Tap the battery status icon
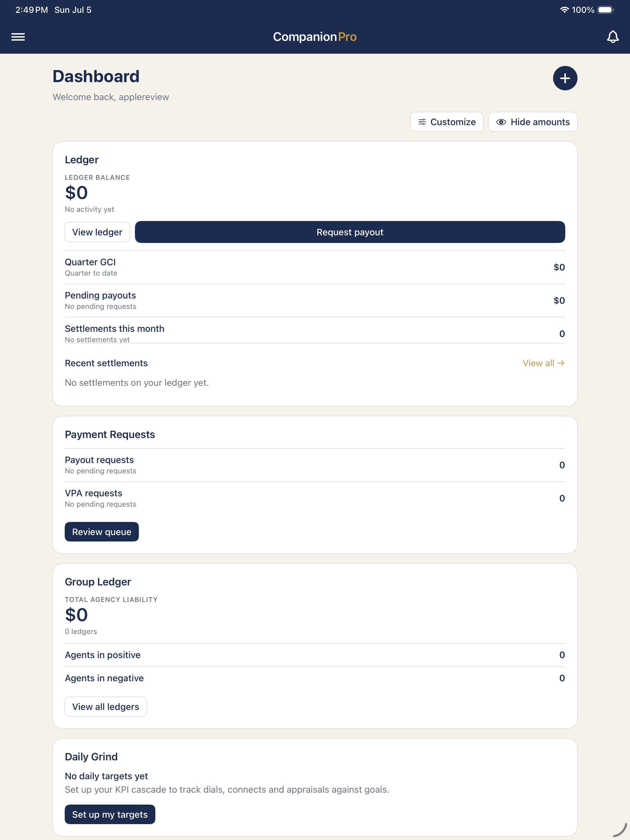Screen dimensions: 630x840 click(x=606, y=10)
